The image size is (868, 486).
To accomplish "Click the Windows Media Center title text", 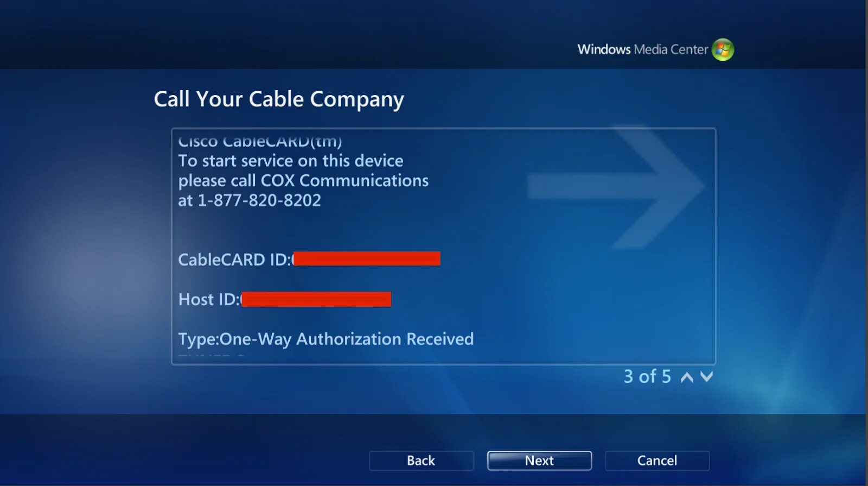I will 643,49.
